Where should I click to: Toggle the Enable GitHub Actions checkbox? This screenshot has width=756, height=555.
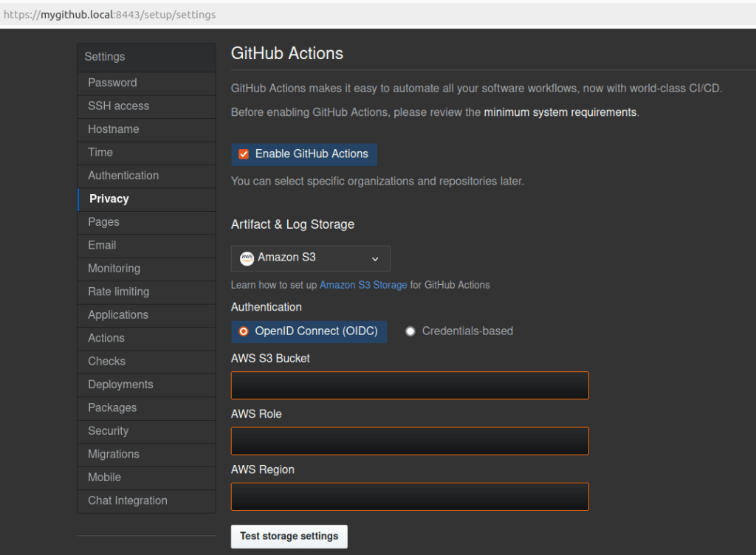point(244,154)
